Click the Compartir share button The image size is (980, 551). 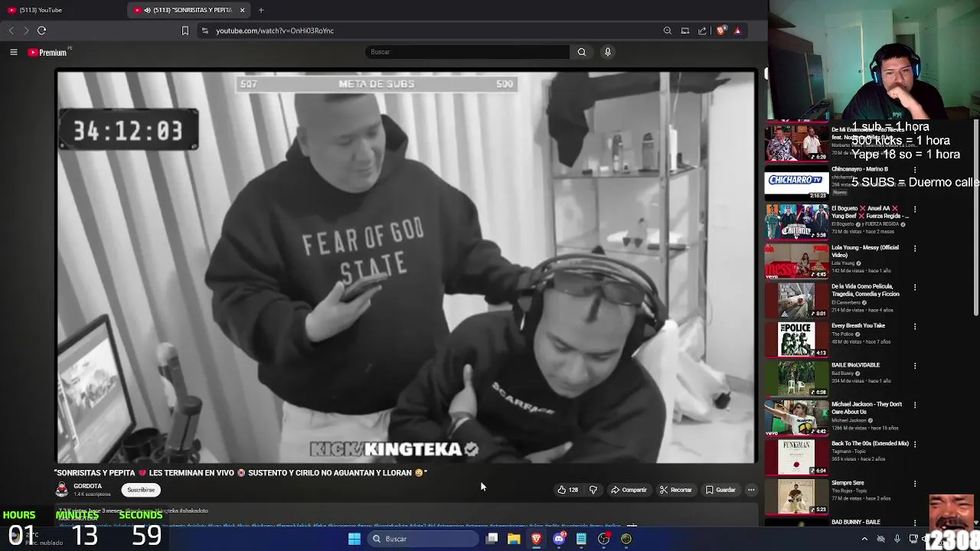point(629,490)
